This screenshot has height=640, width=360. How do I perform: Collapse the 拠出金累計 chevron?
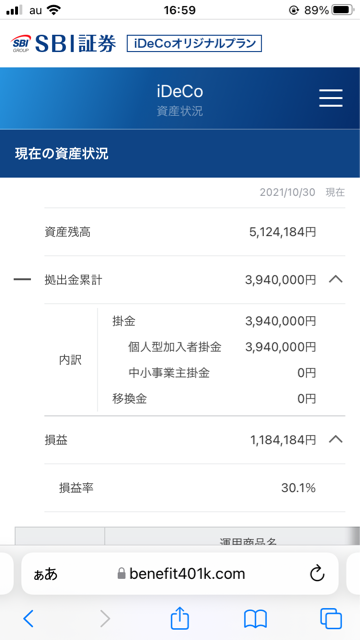coord(336,280)
